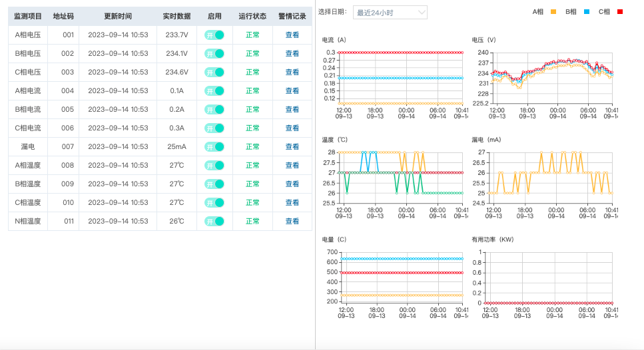Open 查看 link for B相温度 row
The width and height of the screenshot is (644, 350).
[292, 184]
